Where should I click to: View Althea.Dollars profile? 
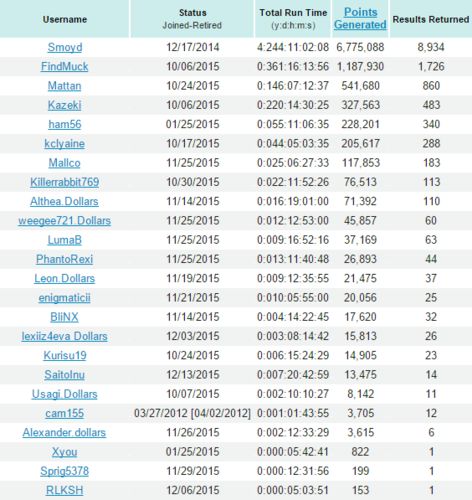pyautogui.click(x=65, y=202)
